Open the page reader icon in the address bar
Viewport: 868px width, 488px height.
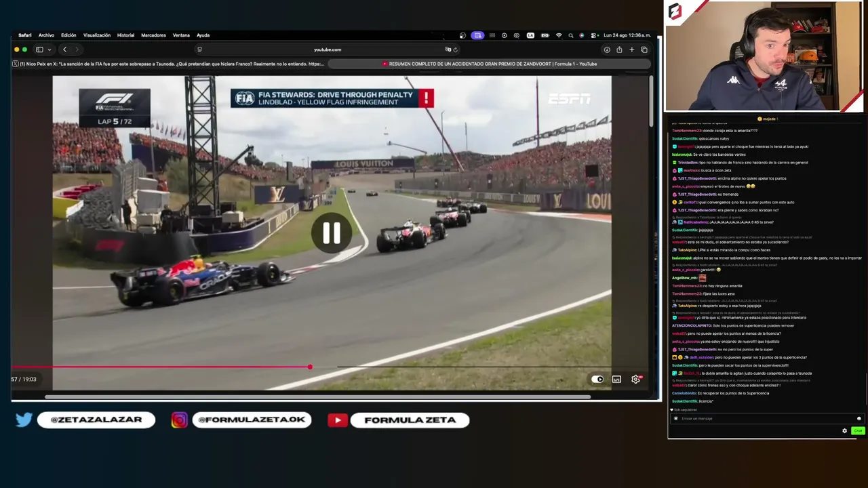(x=199, y=49)
